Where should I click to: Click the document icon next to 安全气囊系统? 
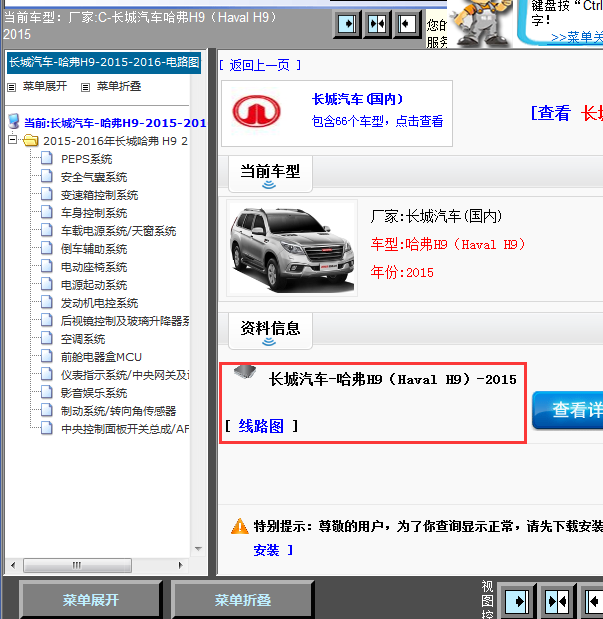click(x=47, y=176)
